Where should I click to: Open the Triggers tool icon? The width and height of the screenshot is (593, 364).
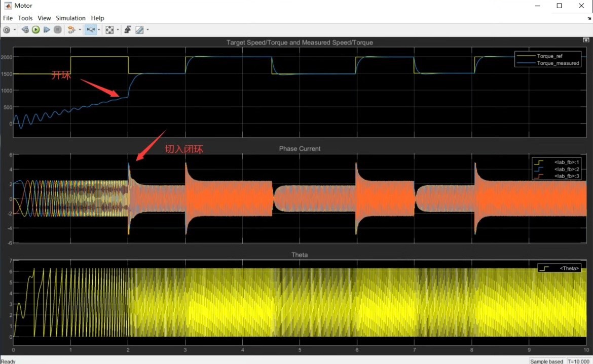pyautogui.click(x=128, y=29)
